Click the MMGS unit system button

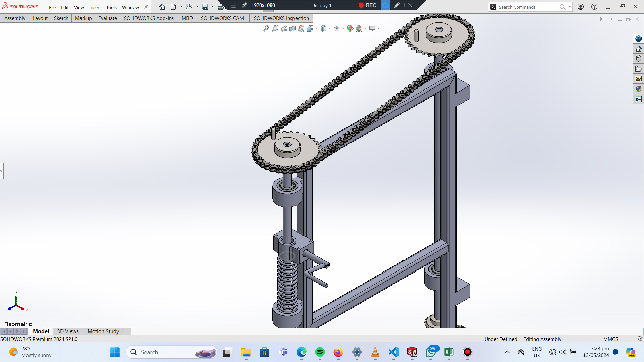click(610, 339)
